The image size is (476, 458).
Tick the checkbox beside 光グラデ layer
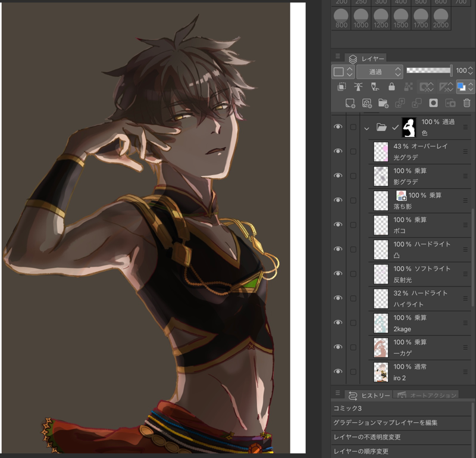353,151
